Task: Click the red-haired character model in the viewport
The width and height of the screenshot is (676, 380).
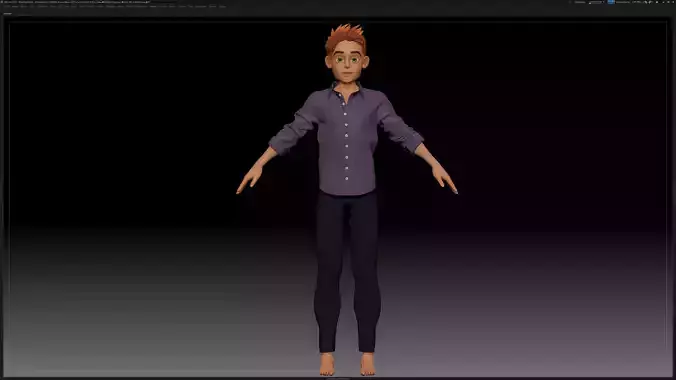Action: tap(347, 200)
